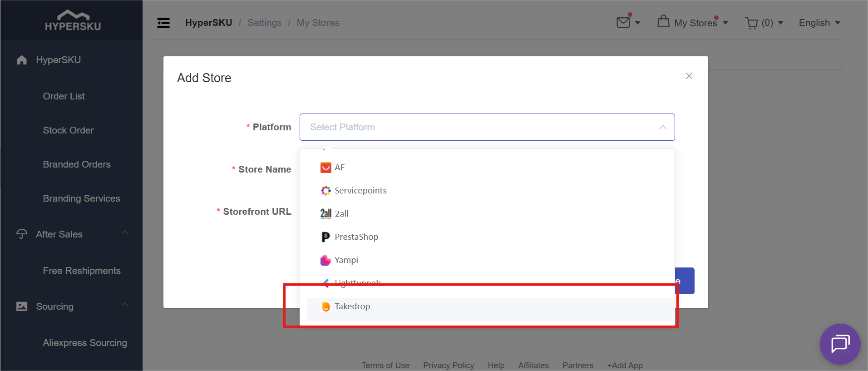Select Lightfunnels platform option
Image resolution: width=868 pixels, height=371 pixels.
pyautogui.click(x=487, y=283)
